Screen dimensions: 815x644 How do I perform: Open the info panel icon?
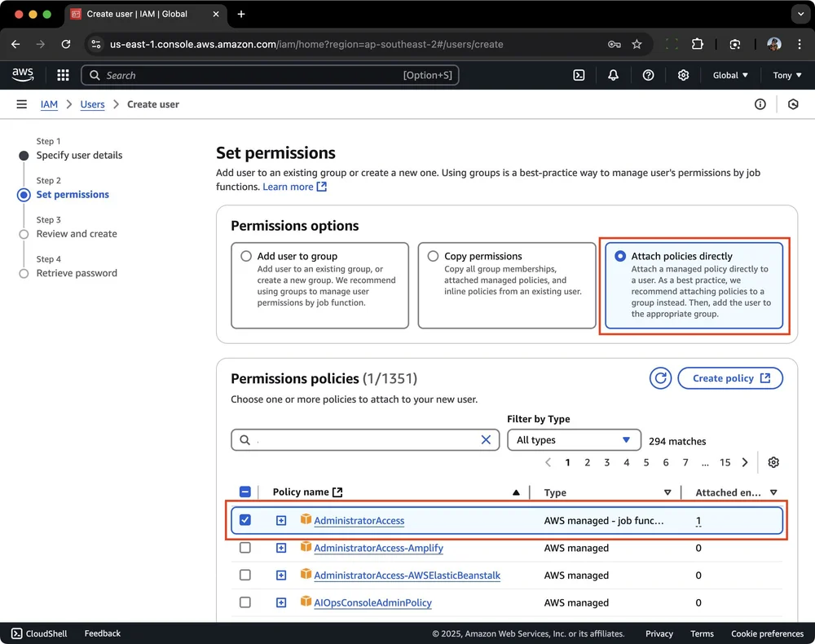point(760,104)
